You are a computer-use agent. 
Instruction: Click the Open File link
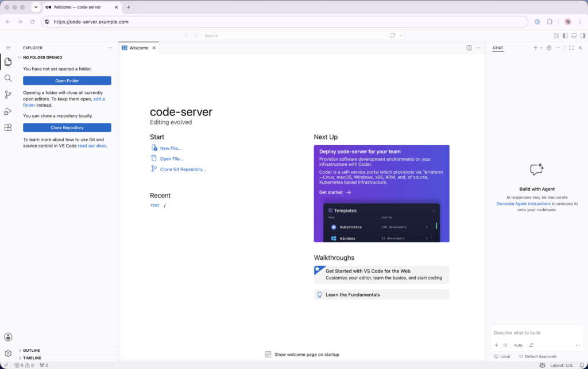(x=171, y=159)
